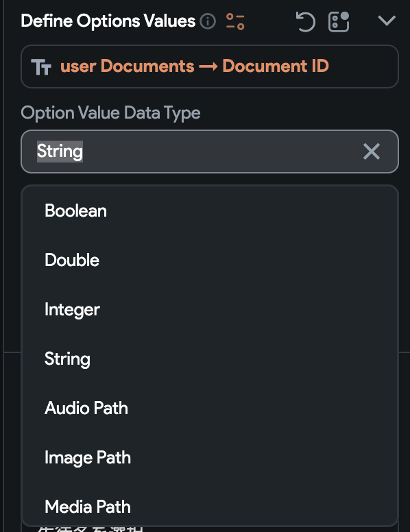Select Image Path as option value type
Screen dimensions: 410x532
(209, 458)
